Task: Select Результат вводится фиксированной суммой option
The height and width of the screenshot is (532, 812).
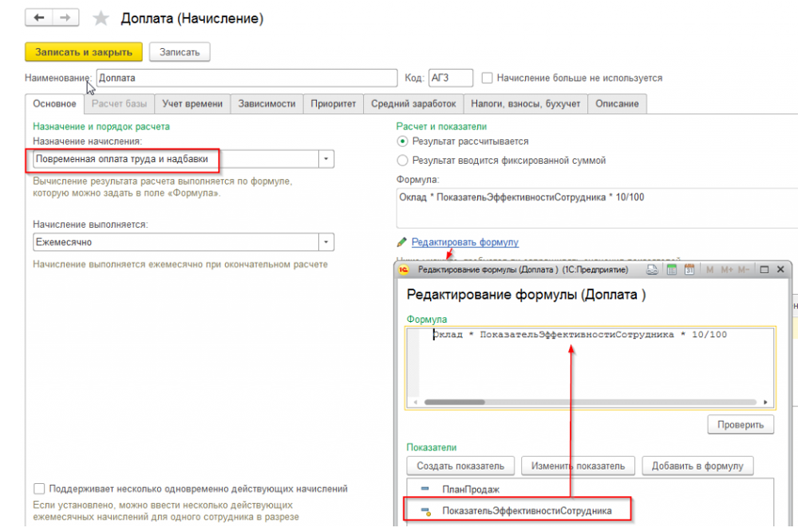Action: 402,161
